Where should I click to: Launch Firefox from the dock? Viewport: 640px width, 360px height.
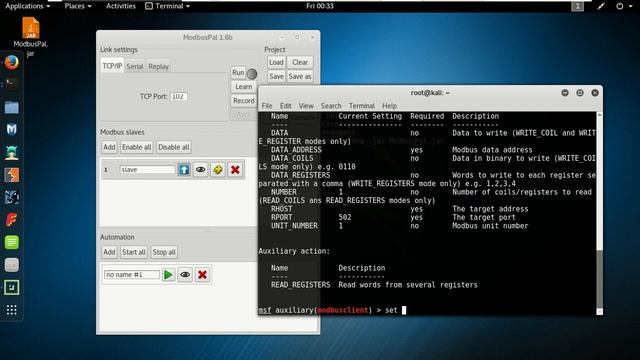click(11, 62)
